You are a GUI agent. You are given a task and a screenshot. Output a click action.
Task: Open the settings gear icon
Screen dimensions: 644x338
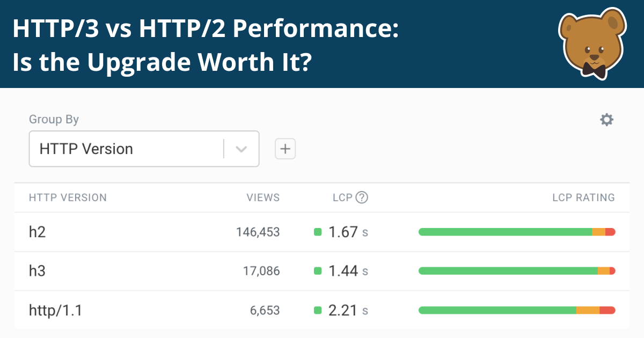pyautogui.click(x=606, y=119)
